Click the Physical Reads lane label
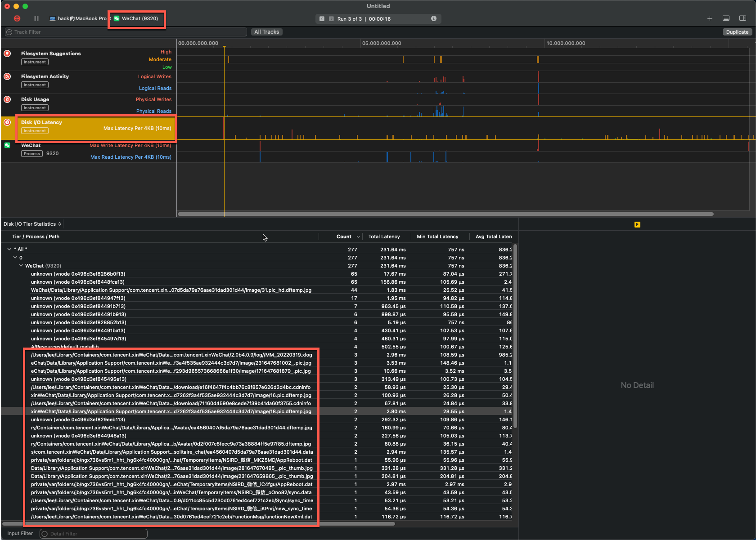Viewport: 756px width, 540px height. 154,111
